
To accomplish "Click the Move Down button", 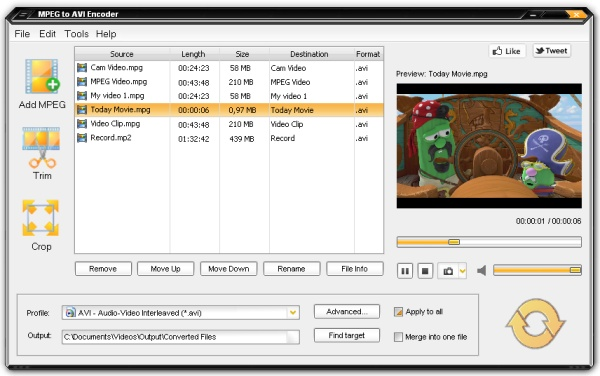I will click(228, 269).
